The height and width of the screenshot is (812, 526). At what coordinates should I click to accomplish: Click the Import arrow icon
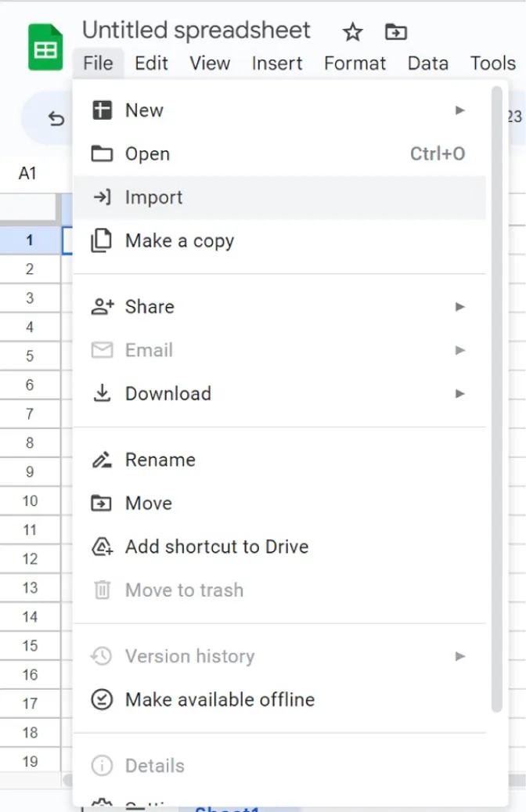(x=102, y=197)
